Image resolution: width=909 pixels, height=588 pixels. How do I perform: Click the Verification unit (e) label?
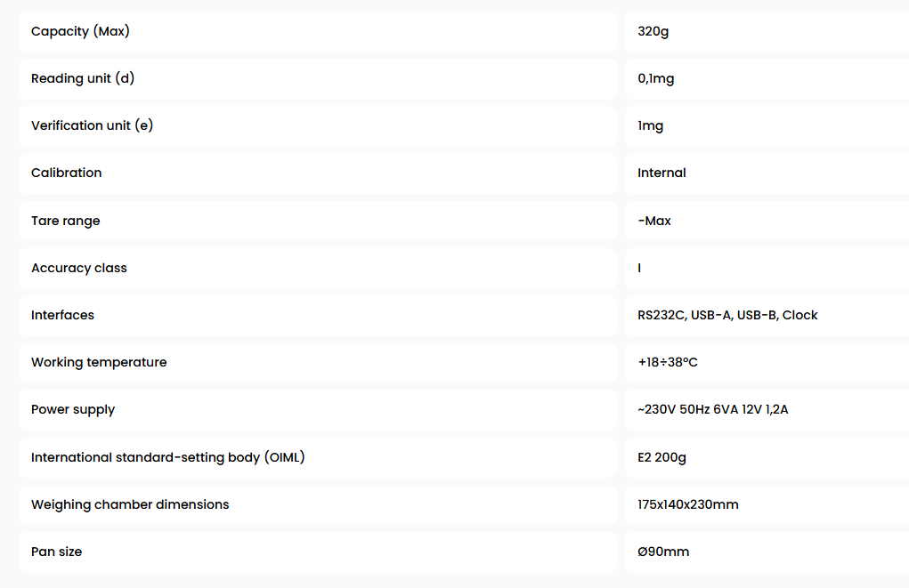point(93,125)
